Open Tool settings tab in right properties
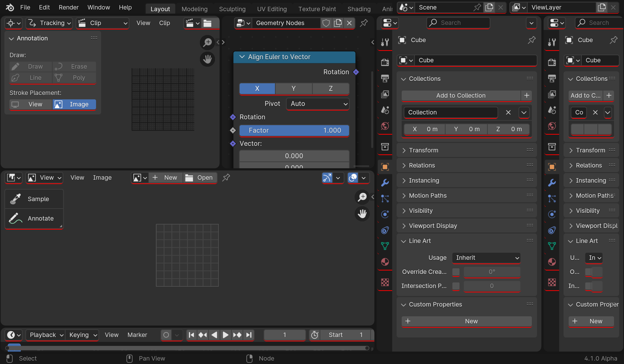This screenshot has width=624, height=364. click(x=552, y=42)
